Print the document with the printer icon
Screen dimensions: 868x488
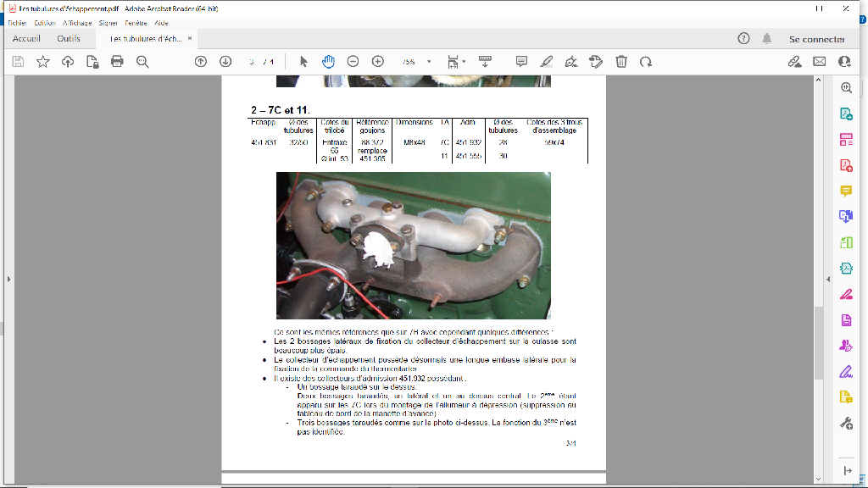117,61
